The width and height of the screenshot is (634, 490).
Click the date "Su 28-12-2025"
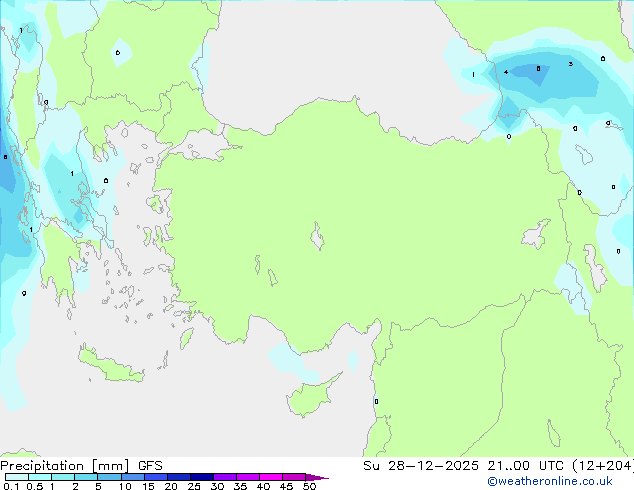pyautogui.click(x=421, y=466)
